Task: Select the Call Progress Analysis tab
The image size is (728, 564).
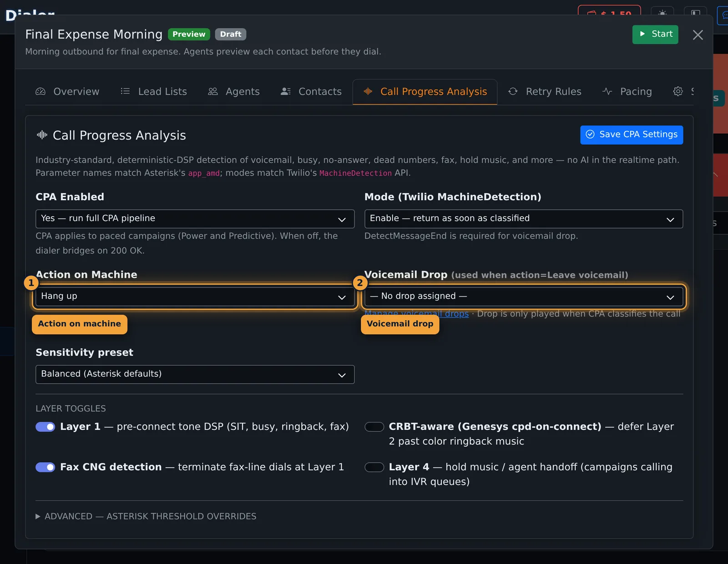Action: click(x=425, y=92)
